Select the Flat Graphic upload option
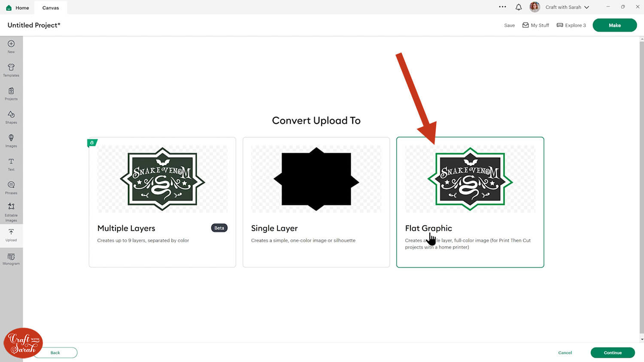 pyautogui.click(x=470, y=202)
